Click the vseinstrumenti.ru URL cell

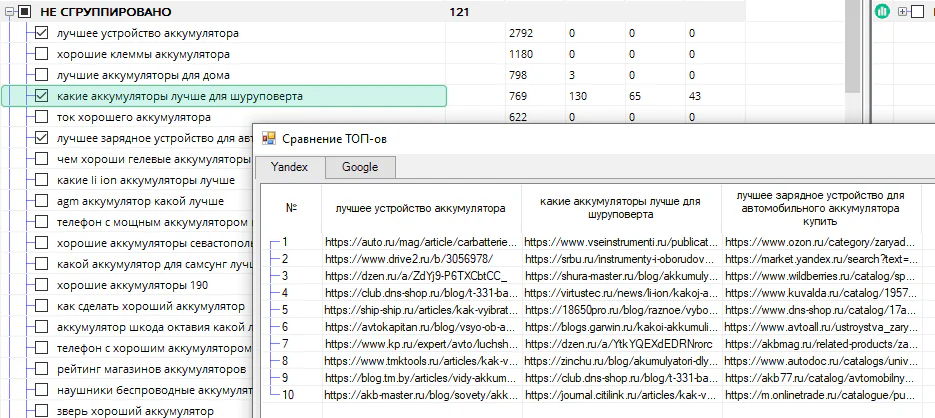coord(621,242)
